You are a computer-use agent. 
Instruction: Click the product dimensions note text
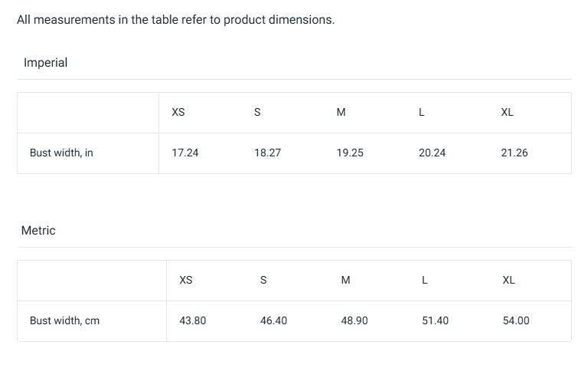click(175, 20)
